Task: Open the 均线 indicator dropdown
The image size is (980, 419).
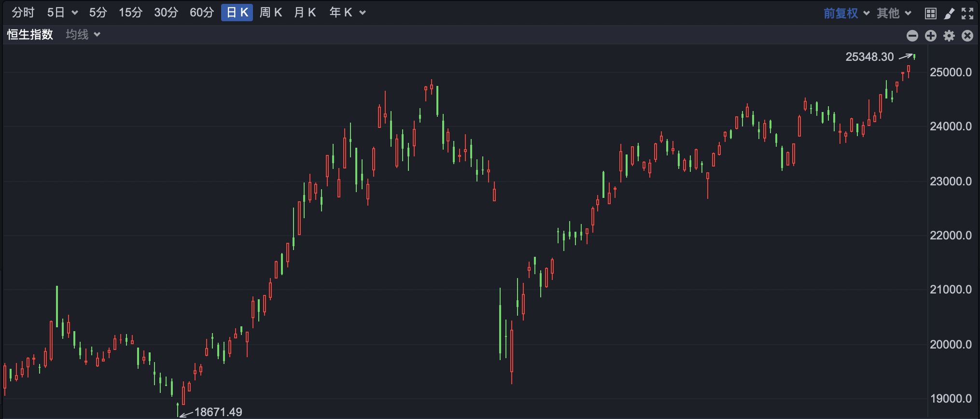Action: pyautogui.click(x=83, y=34)
